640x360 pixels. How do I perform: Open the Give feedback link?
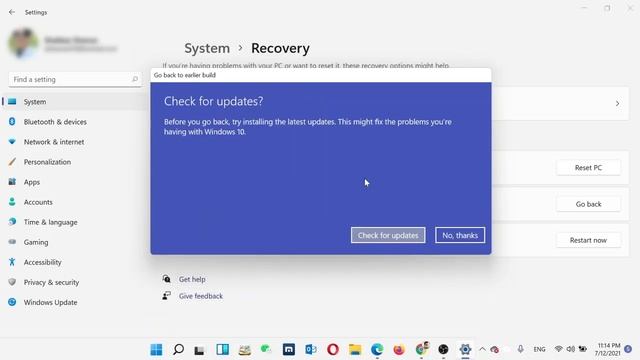point(200,296)
